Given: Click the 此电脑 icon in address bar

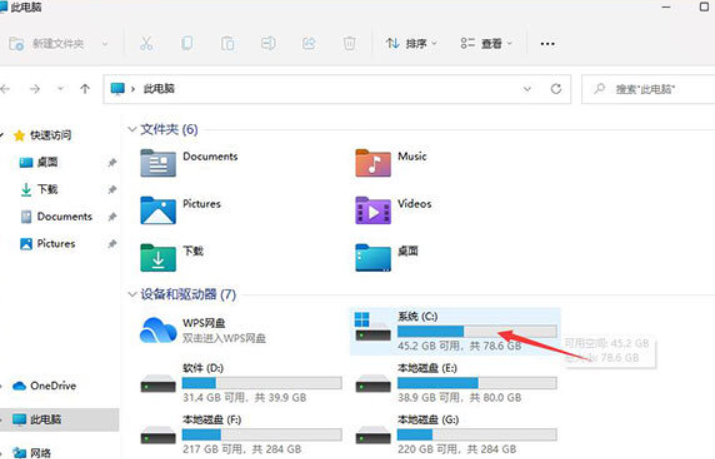Looking at the screenshot, I should click(118, 88).
